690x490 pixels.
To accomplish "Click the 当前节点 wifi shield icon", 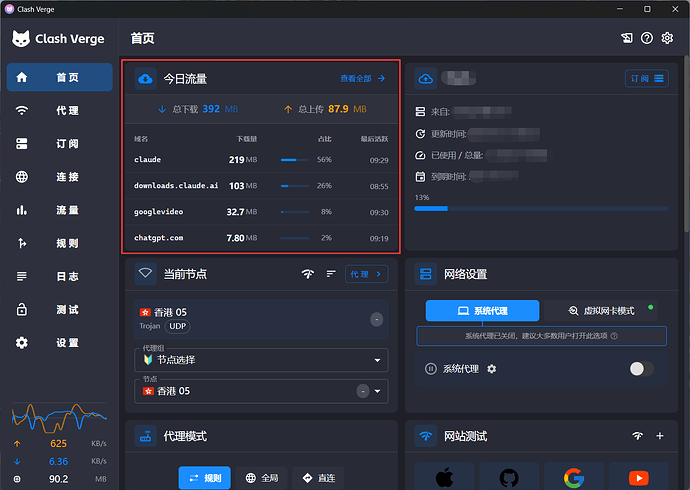I will click(146, 274).
